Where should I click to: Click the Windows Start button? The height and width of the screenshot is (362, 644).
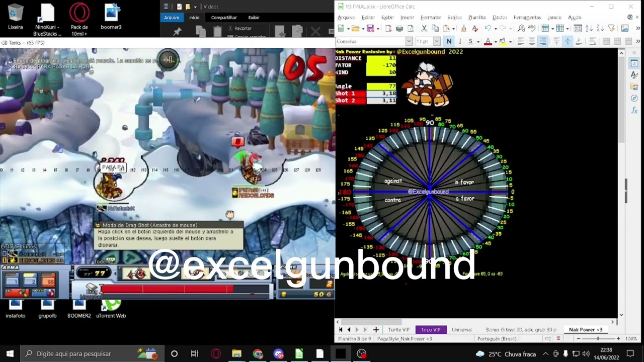click(x=10, y=353)
